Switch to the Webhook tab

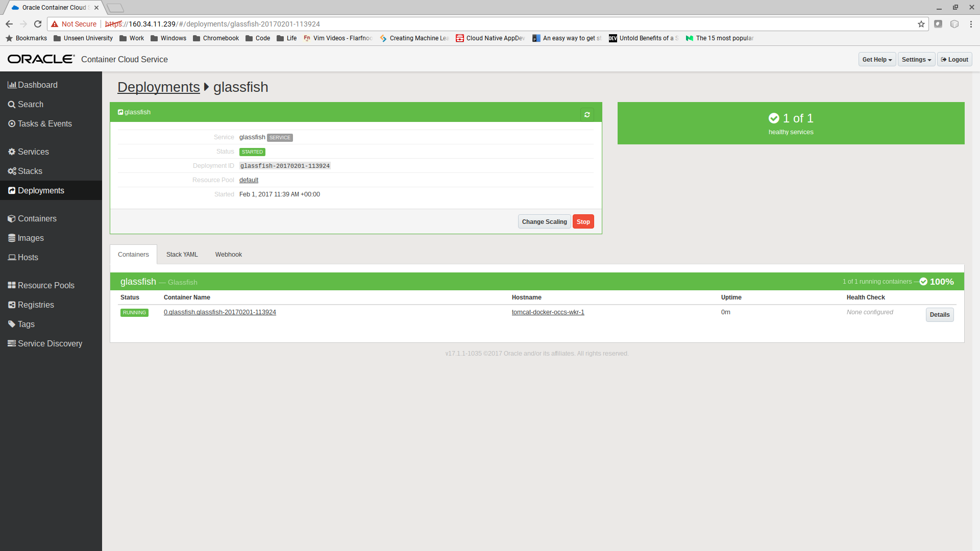229,254
